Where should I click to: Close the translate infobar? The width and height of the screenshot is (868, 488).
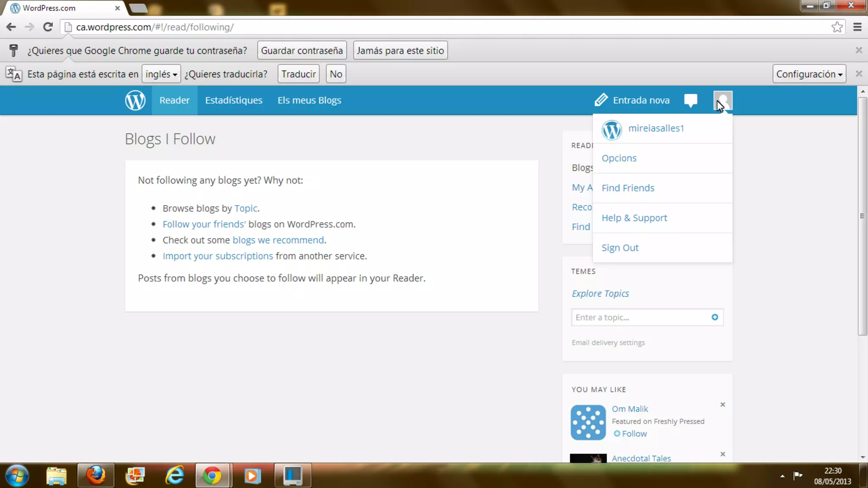(x=859, y=74)
